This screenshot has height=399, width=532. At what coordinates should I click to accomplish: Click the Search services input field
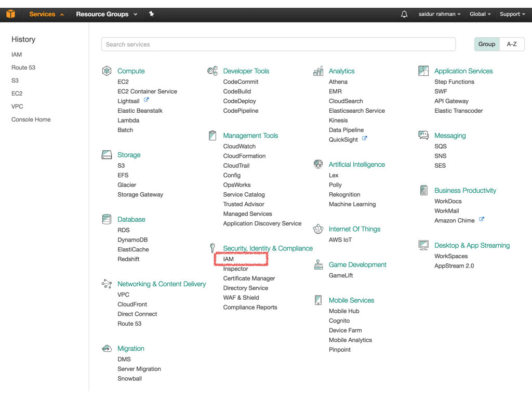(x=278, y=44)
